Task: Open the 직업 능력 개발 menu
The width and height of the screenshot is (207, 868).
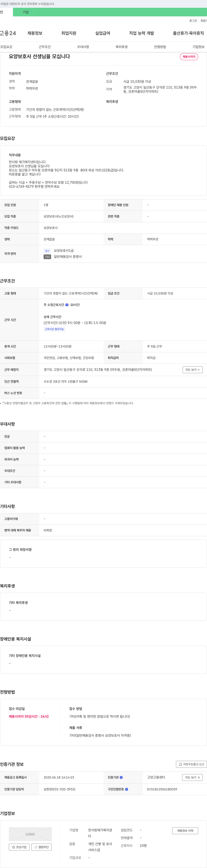Action: (142, 33)
